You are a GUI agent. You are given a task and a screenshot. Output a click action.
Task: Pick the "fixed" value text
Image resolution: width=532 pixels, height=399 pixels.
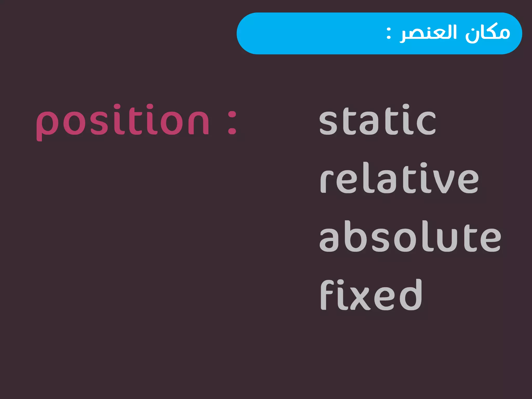(x=371, y=295)
